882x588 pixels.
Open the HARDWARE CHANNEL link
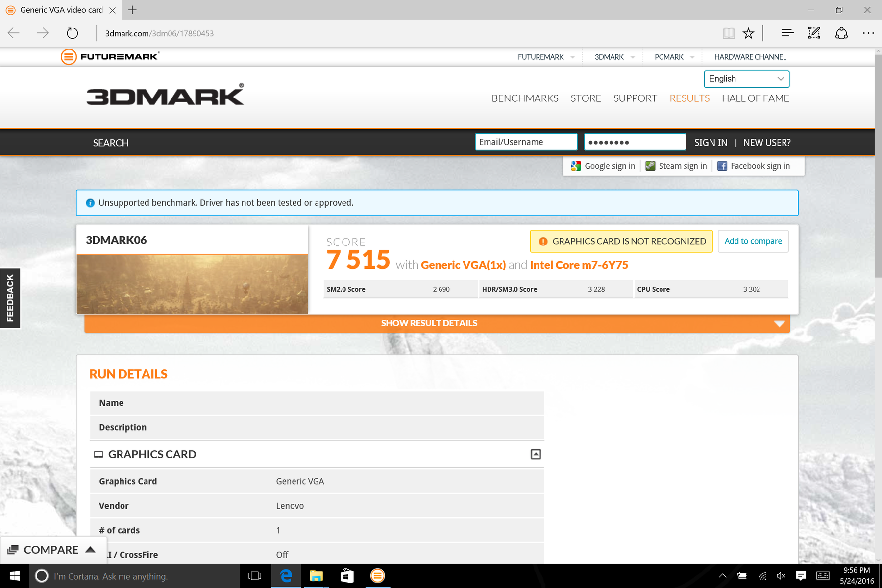750,57
